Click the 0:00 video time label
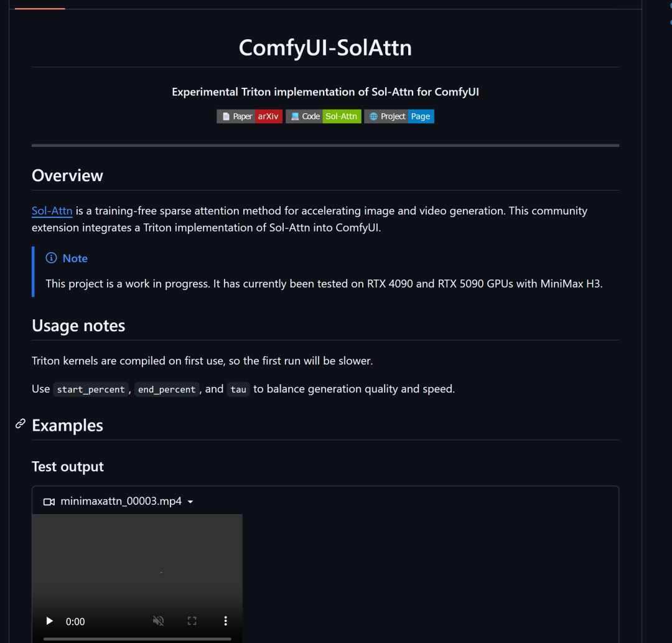Screen dimensions: 672x643 coord(75,622)
